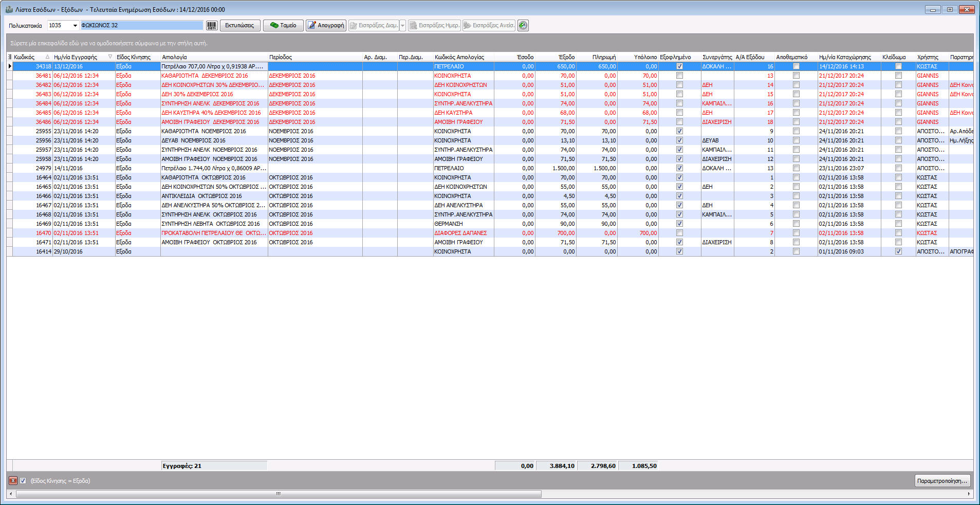Screen dimensions: 980x505
Task: Open Απογραφή inventory
Action: click(326, 25)
